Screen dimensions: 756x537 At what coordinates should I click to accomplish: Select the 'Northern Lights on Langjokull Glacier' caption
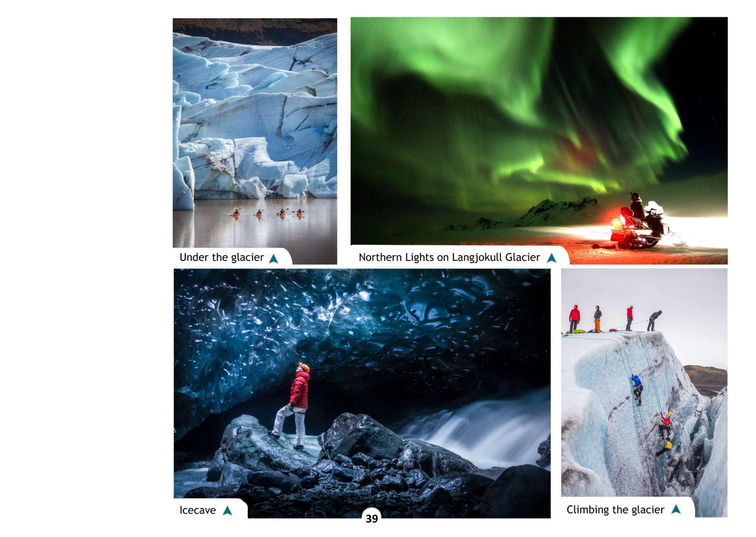point(449,257)
